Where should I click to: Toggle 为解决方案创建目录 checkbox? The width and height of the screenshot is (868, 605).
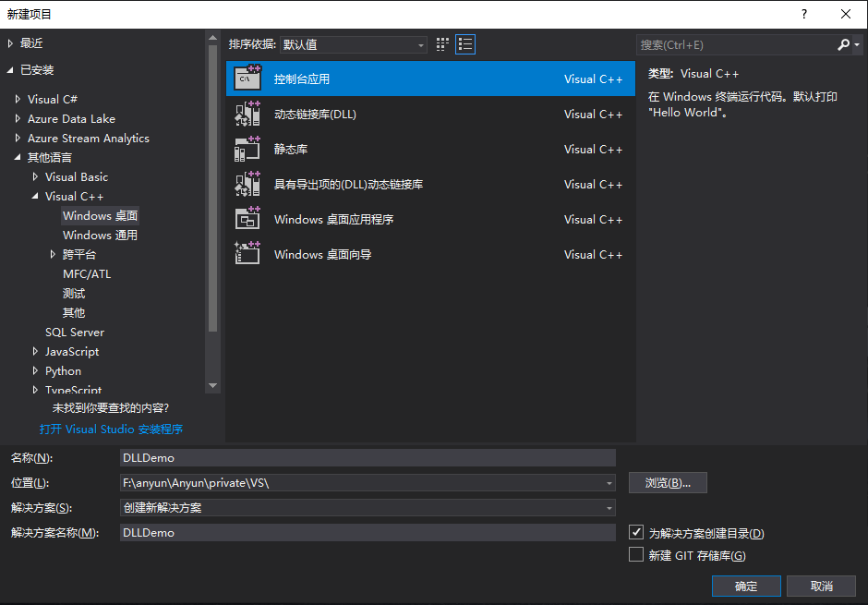pyautogui.click(x=636, y=532)
